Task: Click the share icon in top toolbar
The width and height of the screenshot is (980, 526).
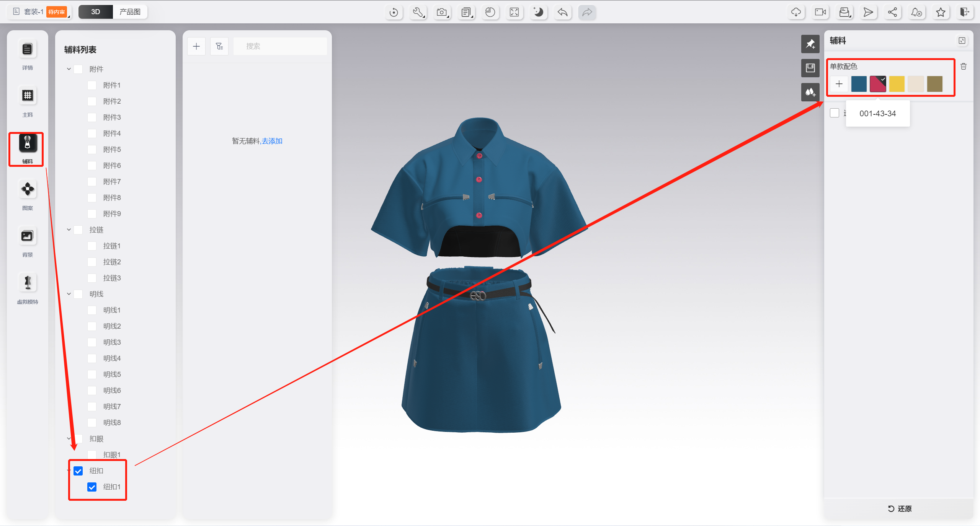Action: [892, 12]
